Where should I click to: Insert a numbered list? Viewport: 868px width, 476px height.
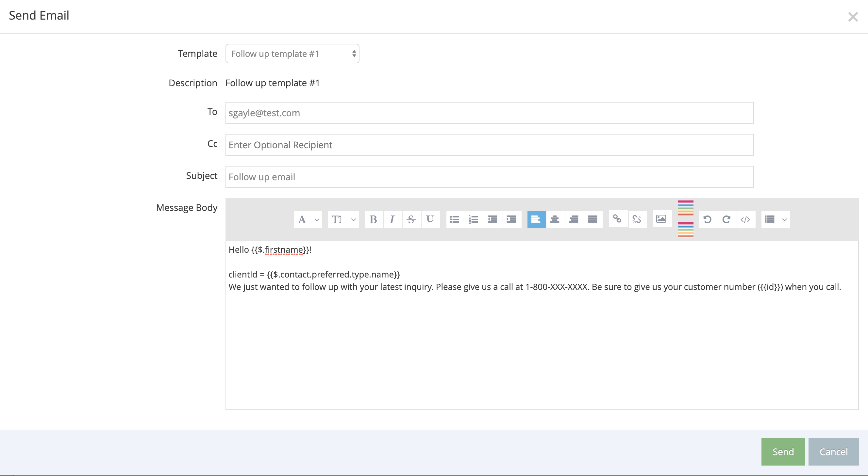[x=474, y=219]
